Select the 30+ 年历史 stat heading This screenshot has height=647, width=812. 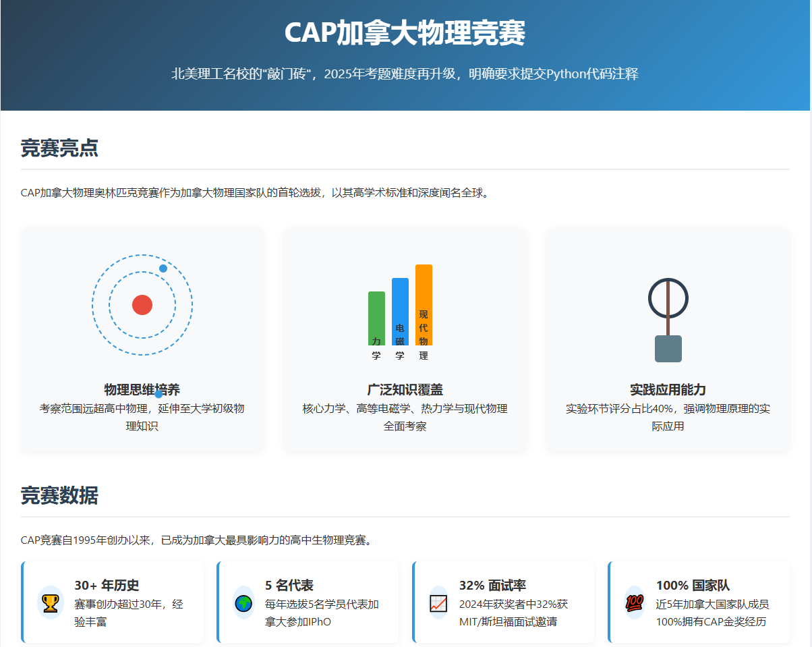click(x=107, y=585)
